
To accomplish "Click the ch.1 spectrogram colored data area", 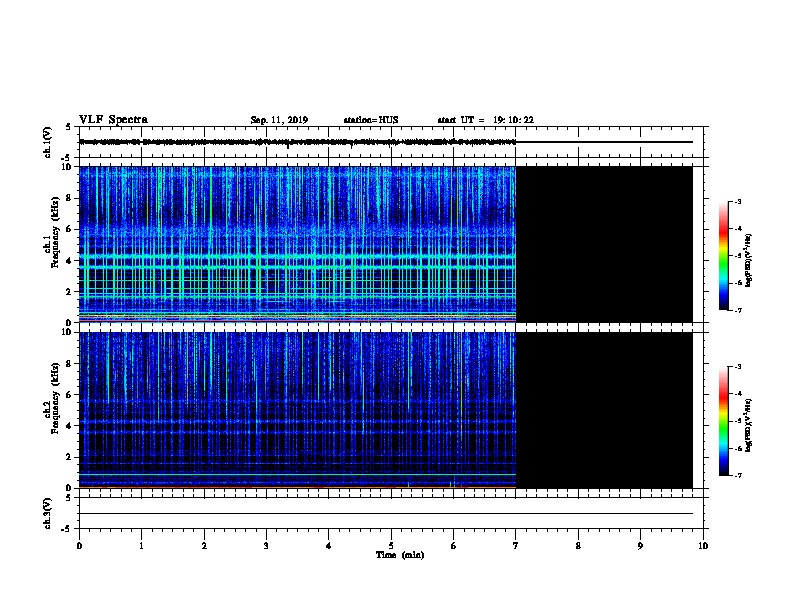I will coord(297,244).
